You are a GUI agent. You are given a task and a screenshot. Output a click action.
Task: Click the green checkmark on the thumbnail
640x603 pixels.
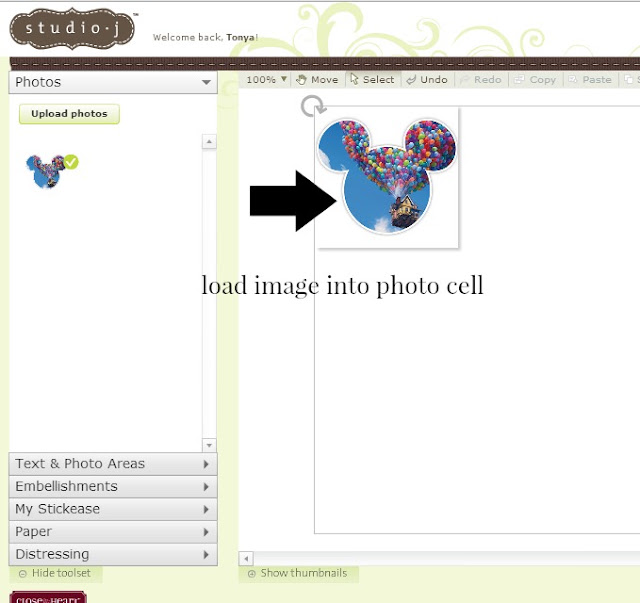pos(71,162)
